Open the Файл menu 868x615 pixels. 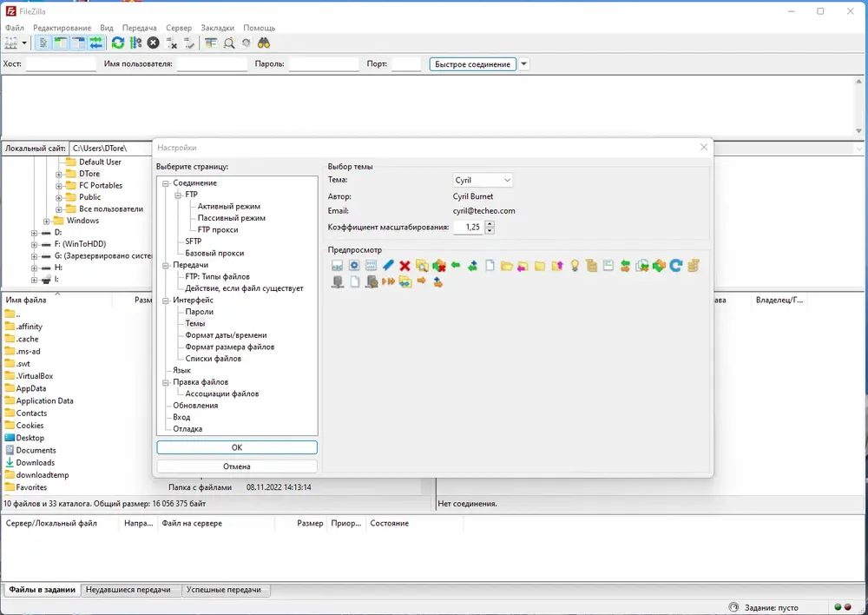tap(15, 28)
